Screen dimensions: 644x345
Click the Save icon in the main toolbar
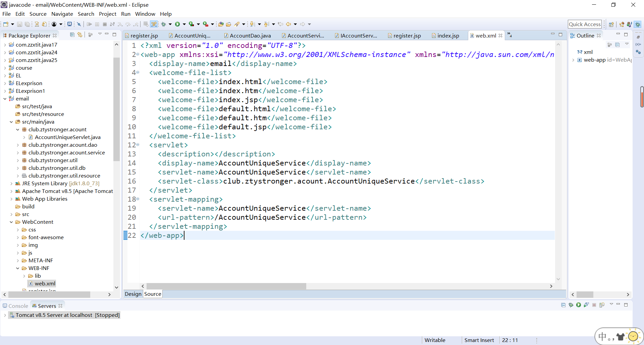click(19, 24)
